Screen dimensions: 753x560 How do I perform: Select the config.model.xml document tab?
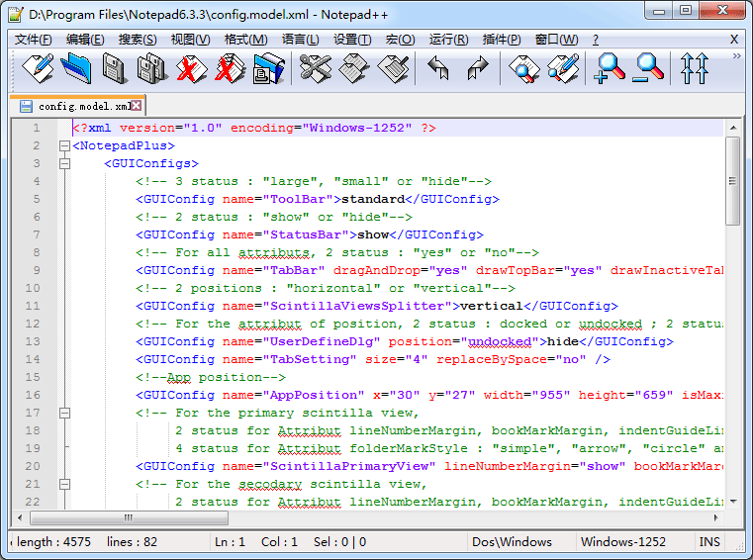point(78,106)
